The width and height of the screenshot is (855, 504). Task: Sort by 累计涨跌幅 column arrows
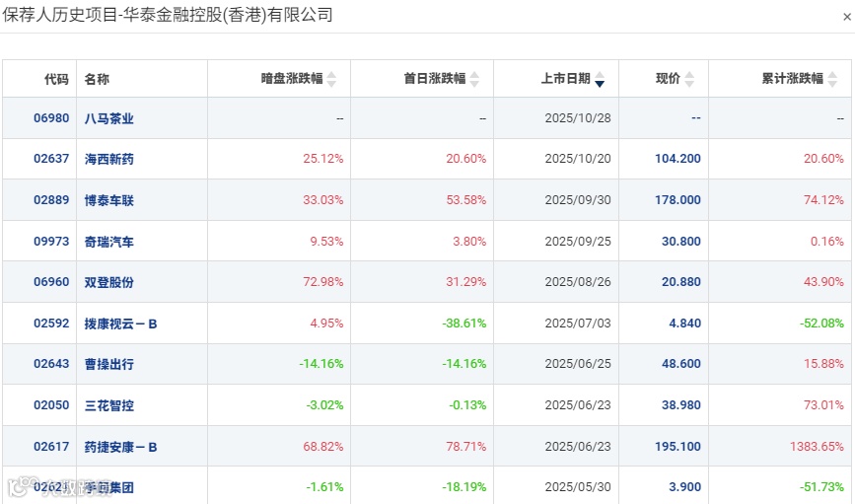(832, 79)
